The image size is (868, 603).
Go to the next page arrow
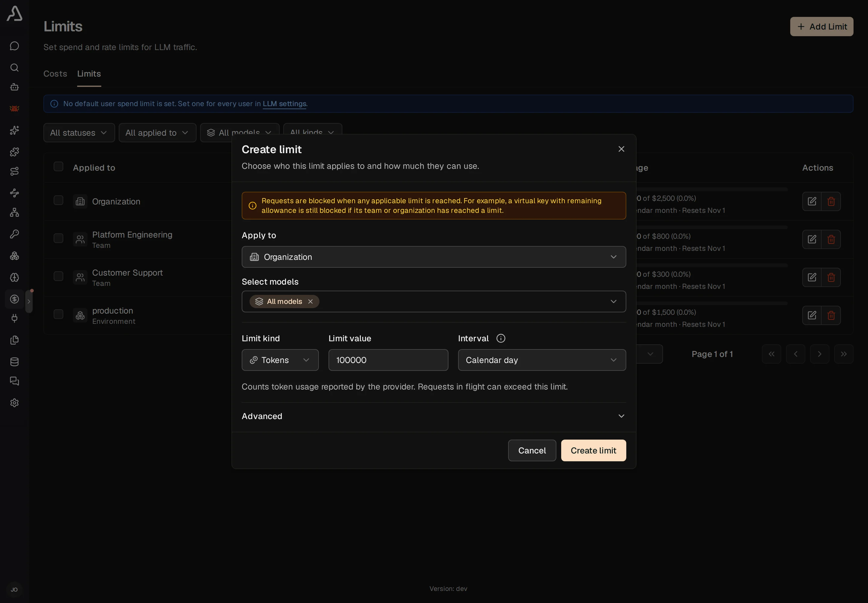tap(820, 354)
